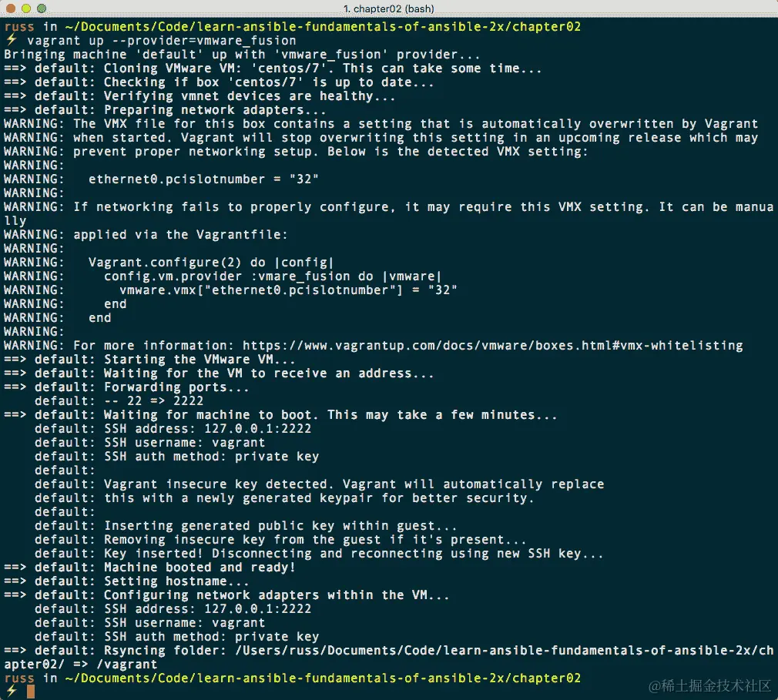Click the 'prevent proper networking setup' warning line
Viewport: 778px width, 700px height.
tap(296, 152)
